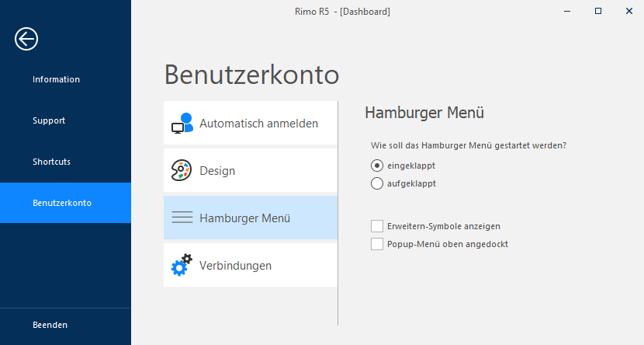Click the Rimo R5 Dashboard window title
Image resolution: width=644 pixels, height=345 pixels.
click(x=342, y=12)
